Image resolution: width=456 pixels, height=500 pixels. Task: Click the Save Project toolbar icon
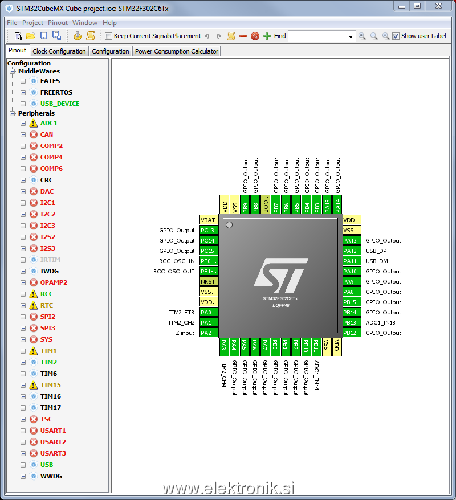point(44,36)
